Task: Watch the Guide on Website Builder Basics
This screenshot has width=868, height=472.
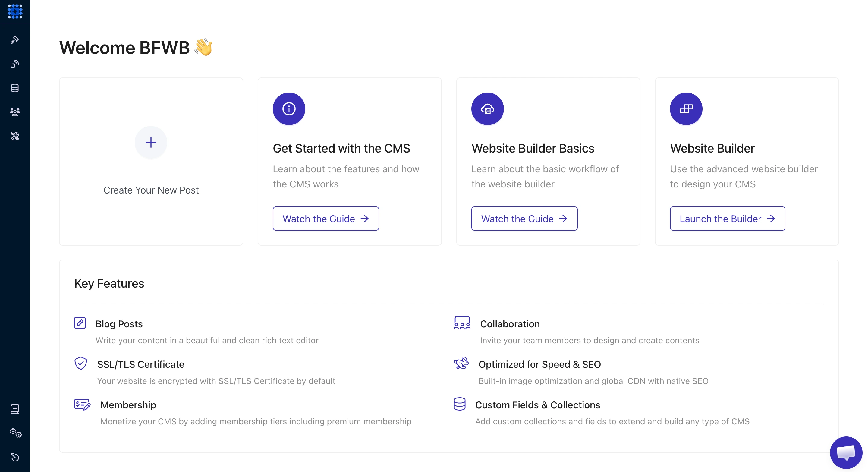Action: tap(524, 219)
